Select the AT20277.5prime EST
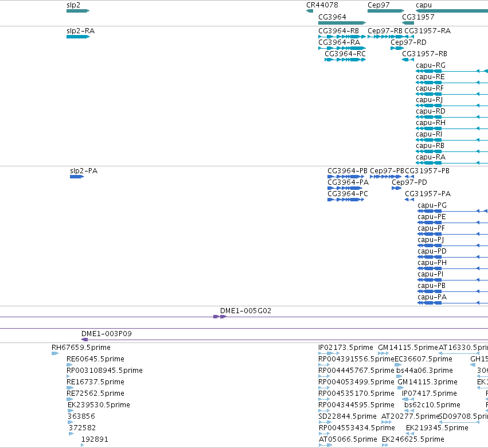This screenshot has width=488, height=448. point(387,423)
